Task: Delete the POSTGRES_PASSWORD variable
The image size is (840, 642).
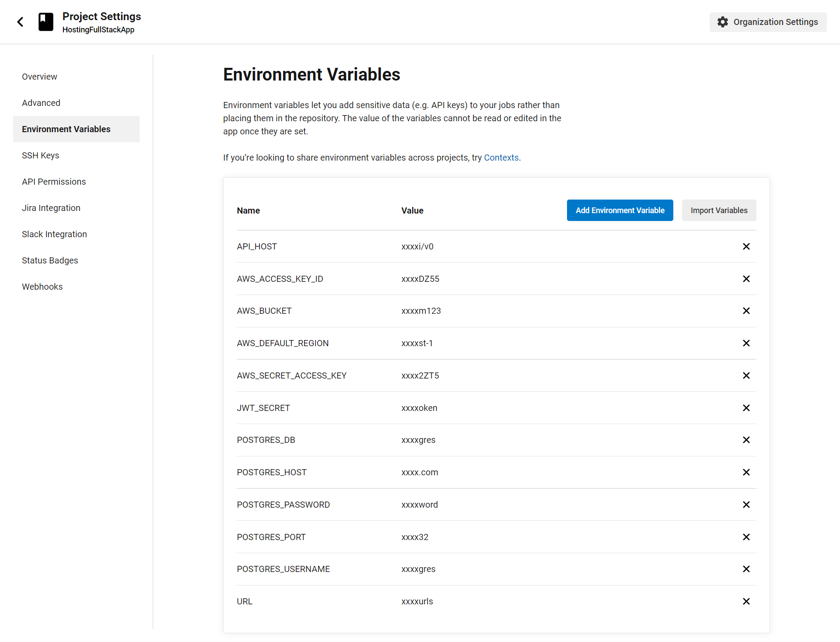Action: pyautogui.click(x=746, y=504)
